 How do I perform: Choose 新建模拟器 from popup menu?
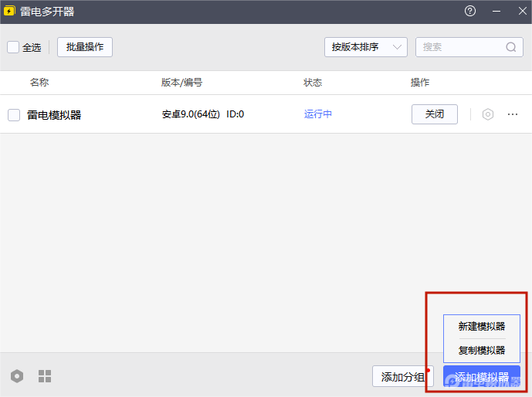[482, 327]
